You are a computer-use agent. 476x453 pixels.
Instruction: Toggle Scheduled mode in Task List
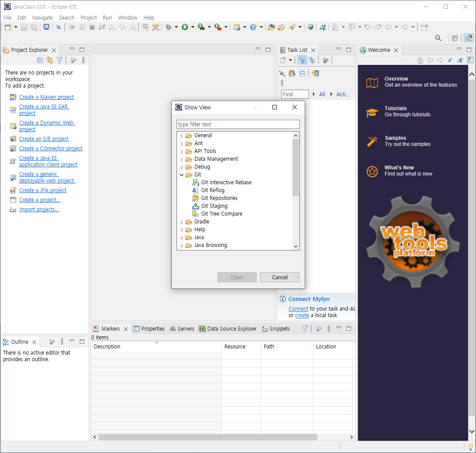pos(312,61)
